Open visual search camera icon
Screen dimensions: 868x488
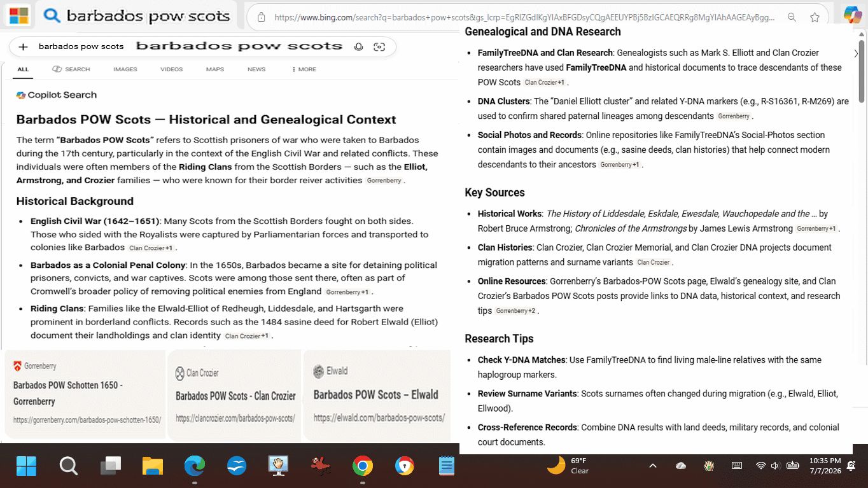click(x=379, y=46)
